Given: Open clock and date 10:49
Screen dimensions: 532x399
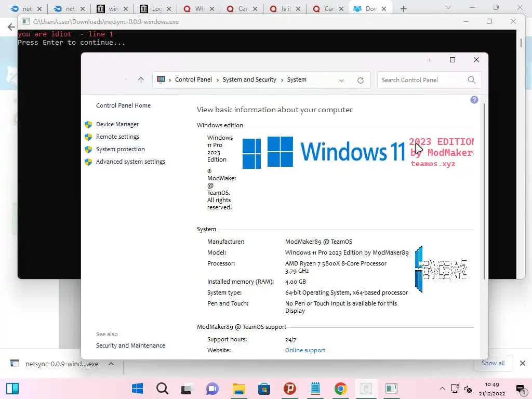Looking at the screenshot, I should [492, 389].
